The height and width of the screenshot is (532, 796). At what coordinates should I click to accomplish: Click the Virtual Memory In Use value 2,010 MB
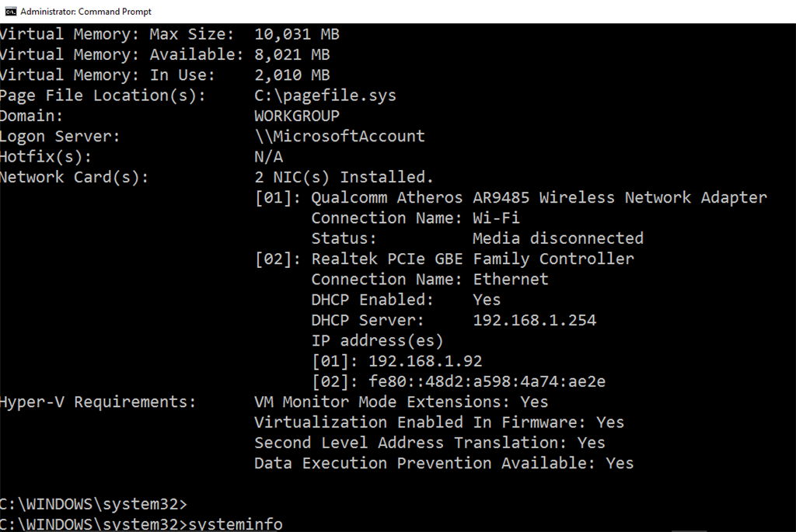pos(292,75)
